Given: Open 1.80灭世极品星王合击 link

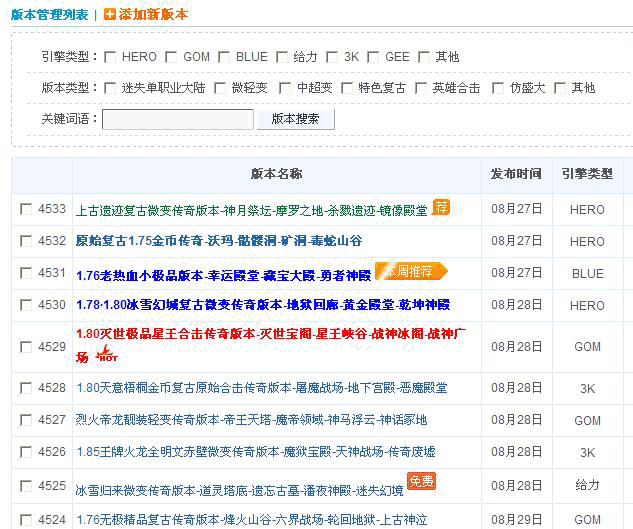Looking at the screenshot, I should (x=270, y=345).
